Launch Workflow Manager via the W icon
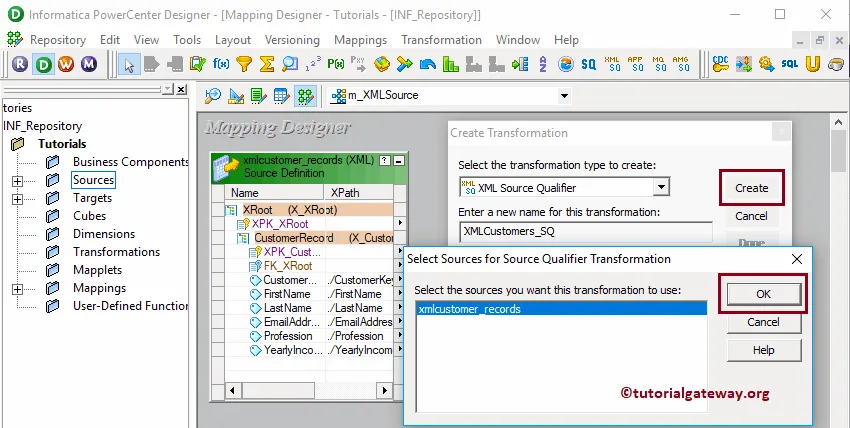This screenshot has width=850, height=428. [66, 64]
